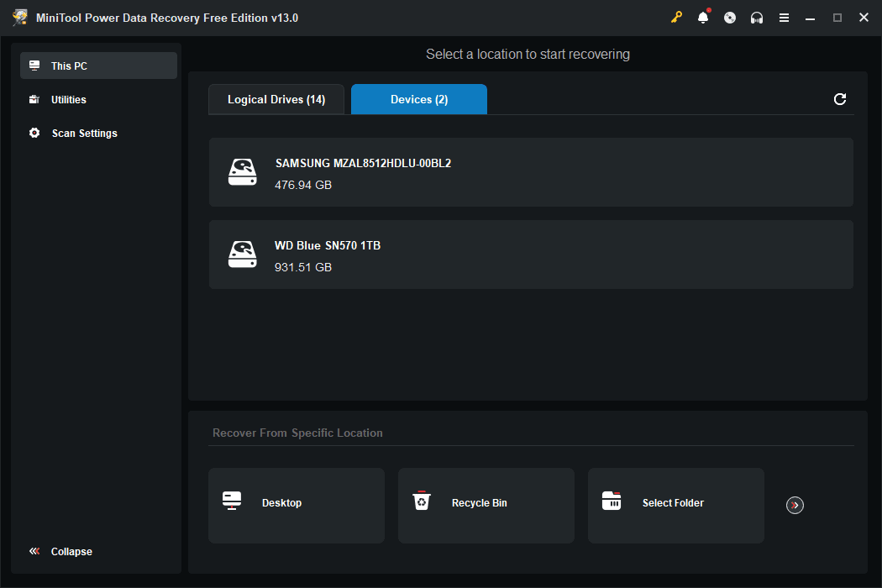Screen dimensions: 882x588
Task: Choose Recycle Bin recovery location
Action: coord(486,506)
